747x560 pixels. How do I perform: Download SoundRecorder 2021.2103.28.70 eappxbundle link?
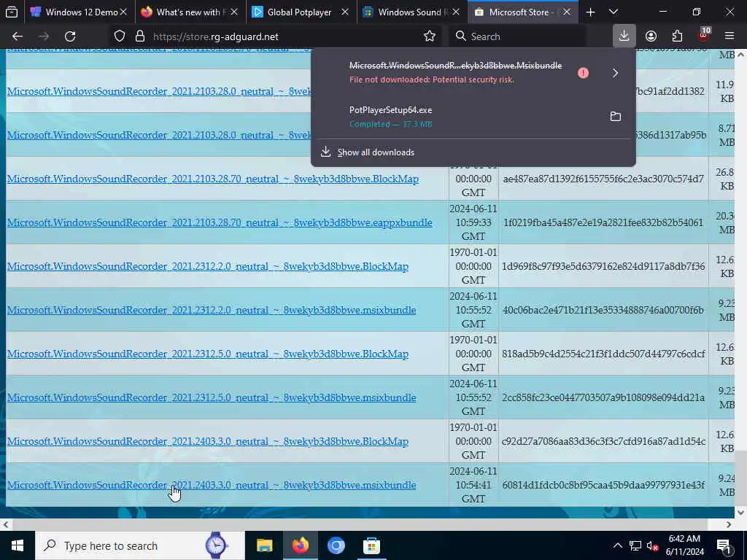click(x=220, y=223)
